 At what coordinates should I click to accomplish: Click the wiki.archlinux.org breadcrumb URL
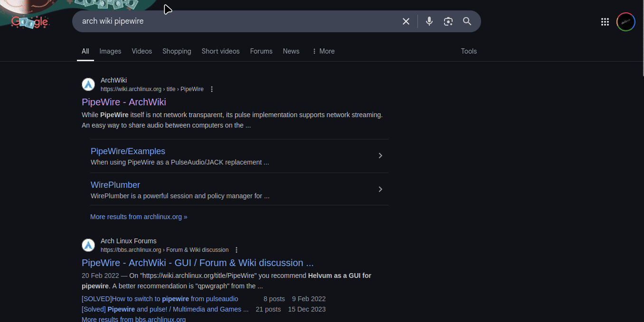(x=152, y=89)
